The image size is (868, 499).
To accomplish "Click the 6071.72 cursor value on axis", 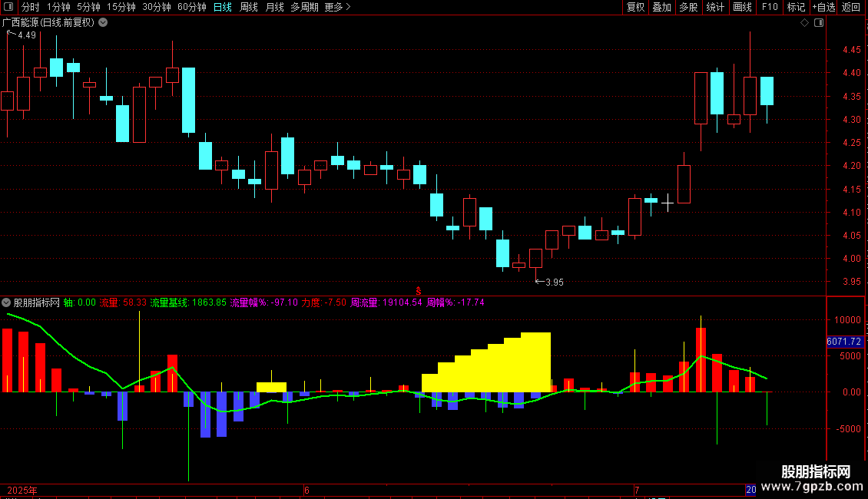I will (844, 342).
